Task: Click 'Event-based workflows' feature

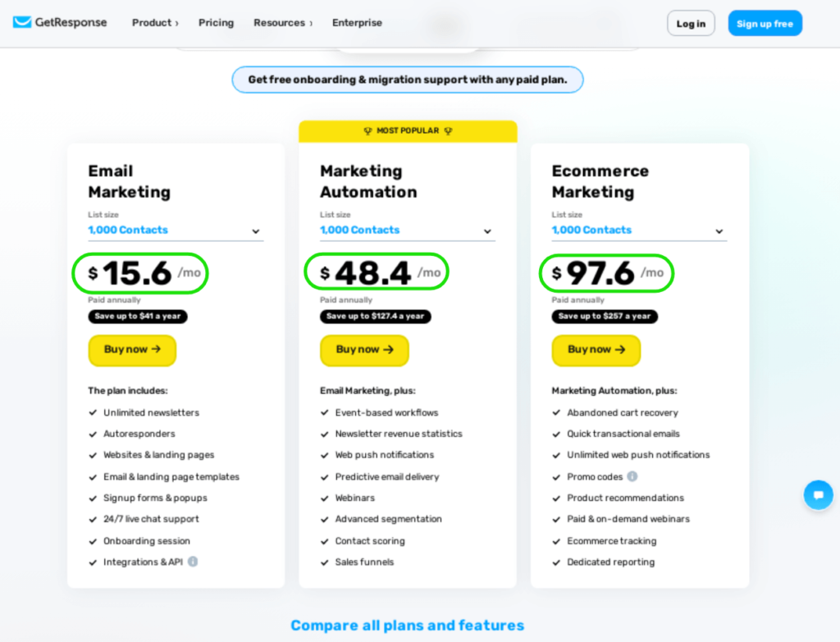Action: tap(387, 412)
